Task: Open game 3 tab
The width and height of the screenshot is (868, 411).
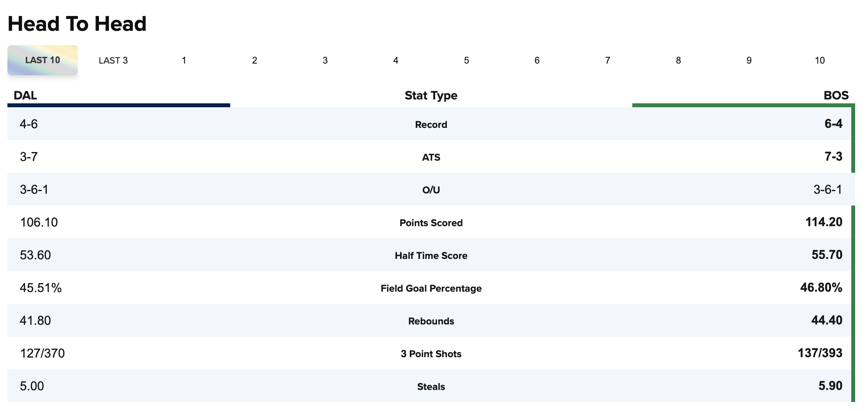Action: [x=325, y=60]
